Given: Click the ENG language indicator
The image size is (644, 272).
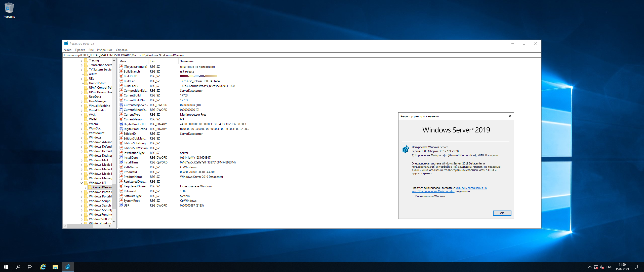Looking at the screenshot, I should pos(609,267).
